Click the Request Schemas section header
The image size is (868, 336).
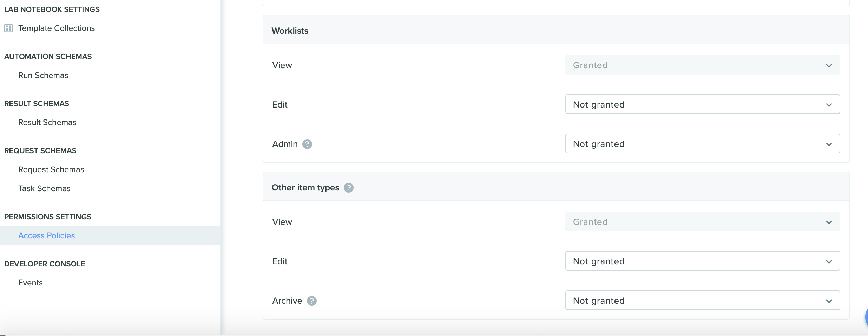point(40,151)
